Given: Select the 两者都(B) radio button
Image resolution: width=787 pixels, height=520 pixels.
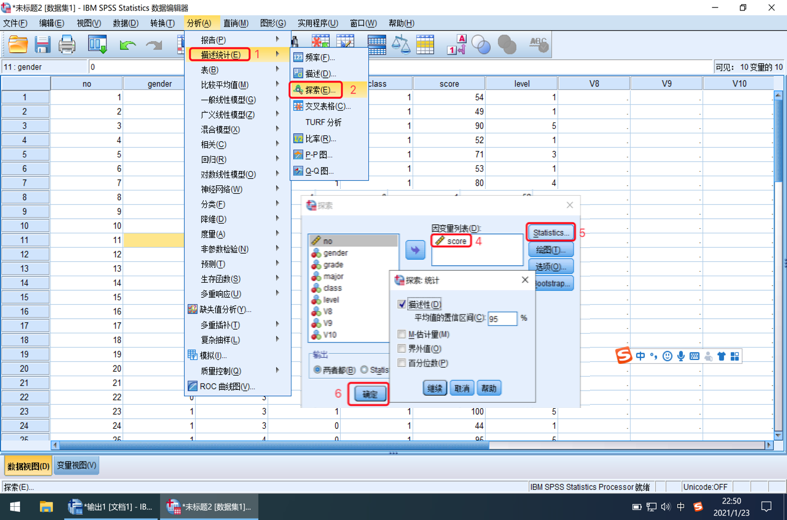Looking at the screenshot, I should (317, 370).
